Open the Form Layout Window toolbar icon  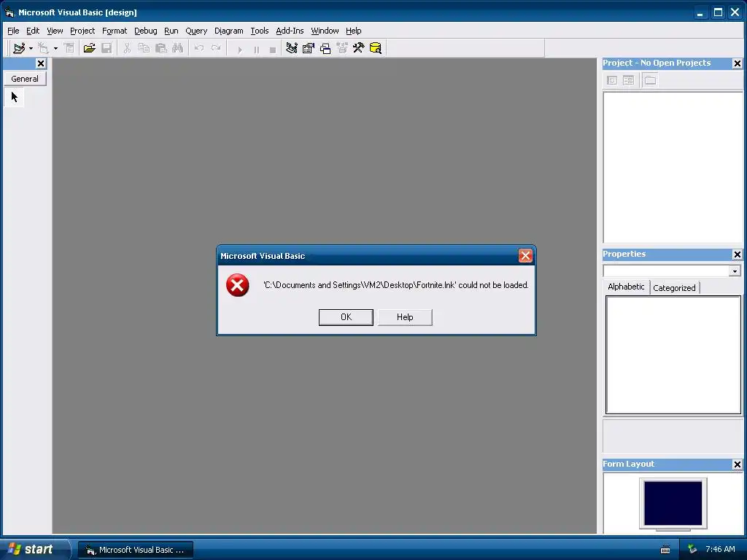coord(325,48)
